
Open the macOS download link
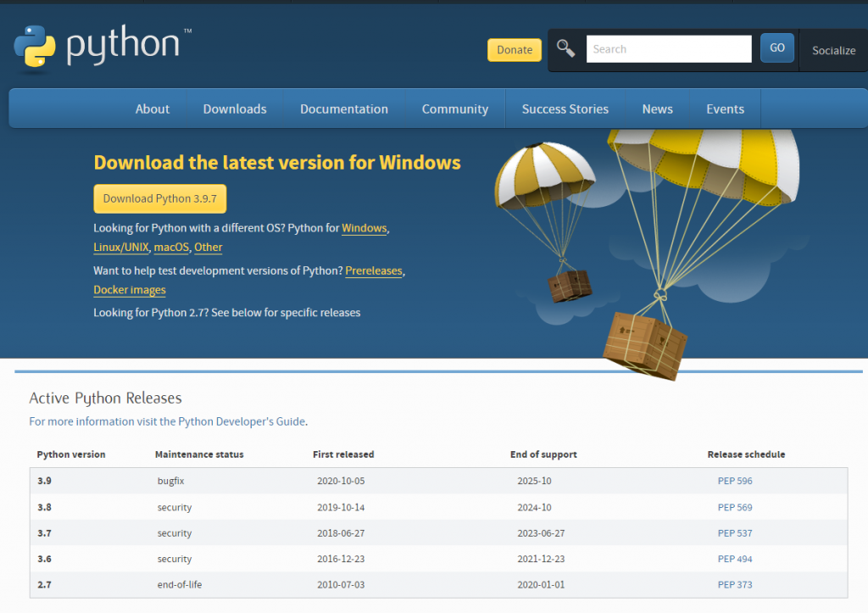171,248
